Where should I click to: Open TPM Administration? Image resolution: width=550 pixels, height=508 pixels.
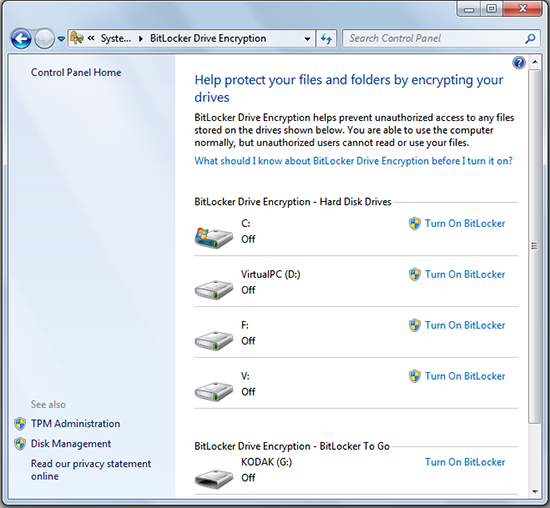tap(75, 423)
